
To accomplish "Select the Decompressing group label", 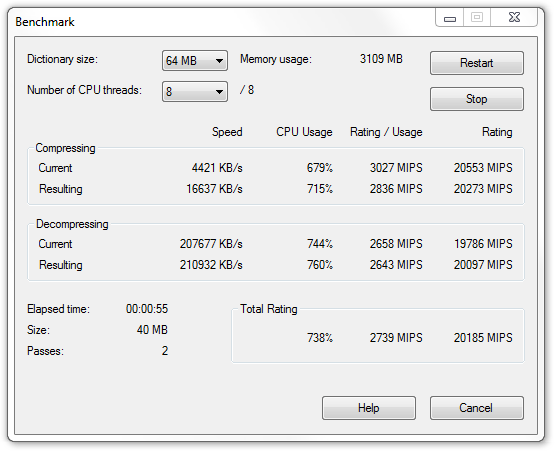I will tap(72, 224).
